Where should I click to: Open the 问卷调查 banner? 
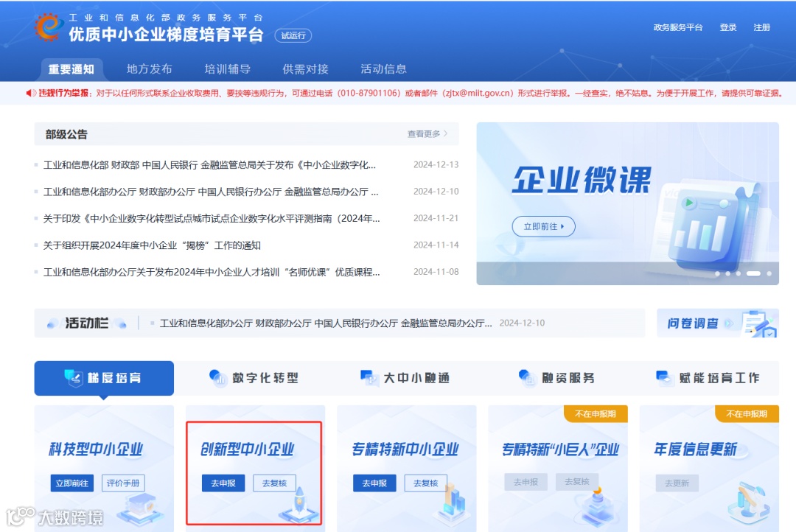point(717,323)
